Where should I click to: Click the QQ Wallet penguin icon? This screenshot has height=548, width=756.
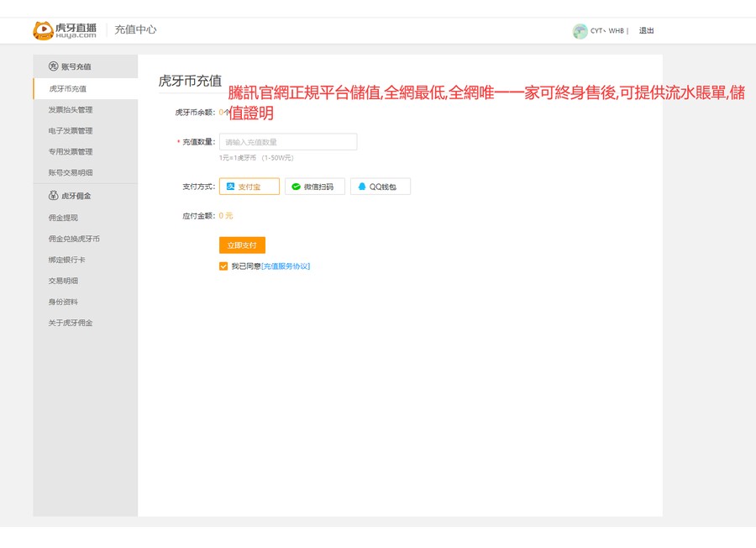pos(362,187)
